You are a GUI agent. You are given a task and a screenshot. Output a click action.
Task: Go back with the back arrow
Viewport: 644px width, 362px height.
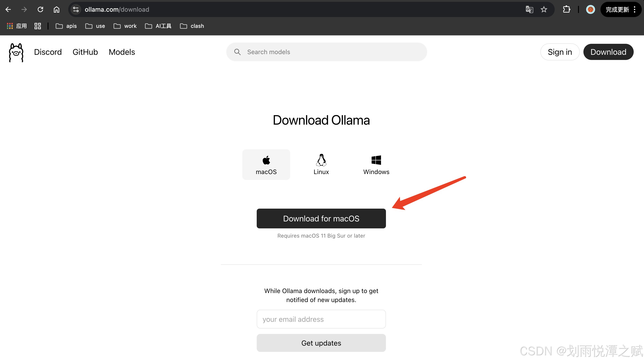pyautogui.click(x=8, y=9)
